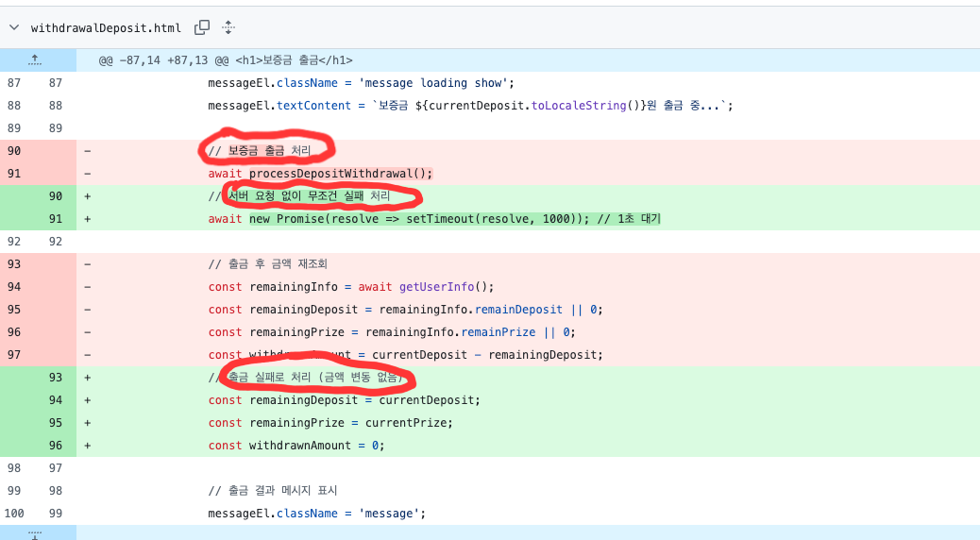980x540 pixels.
Task: Click added line number 91
Action: tap(56, 219)
